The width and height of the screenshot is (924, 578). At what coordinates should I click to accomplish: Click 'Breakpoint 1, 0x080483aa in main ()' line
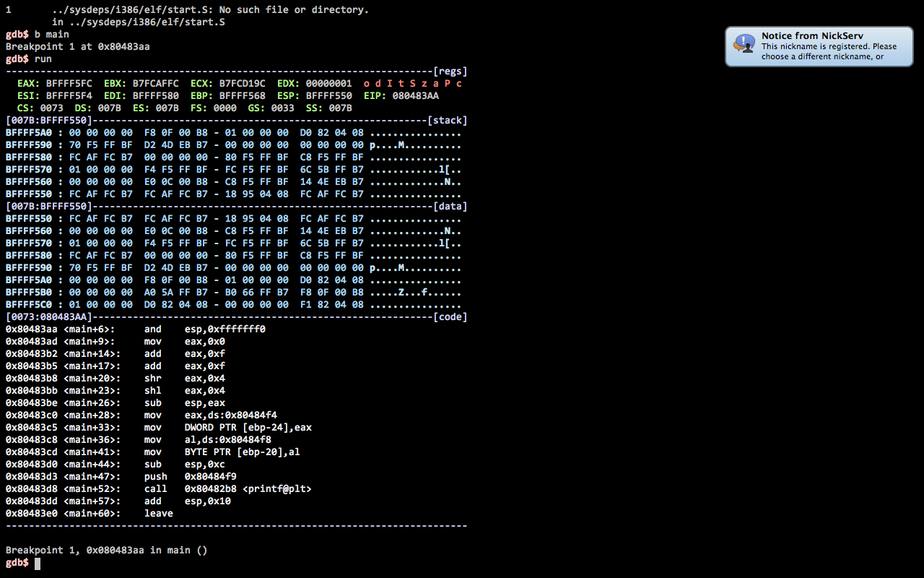[x=107, y=550]
